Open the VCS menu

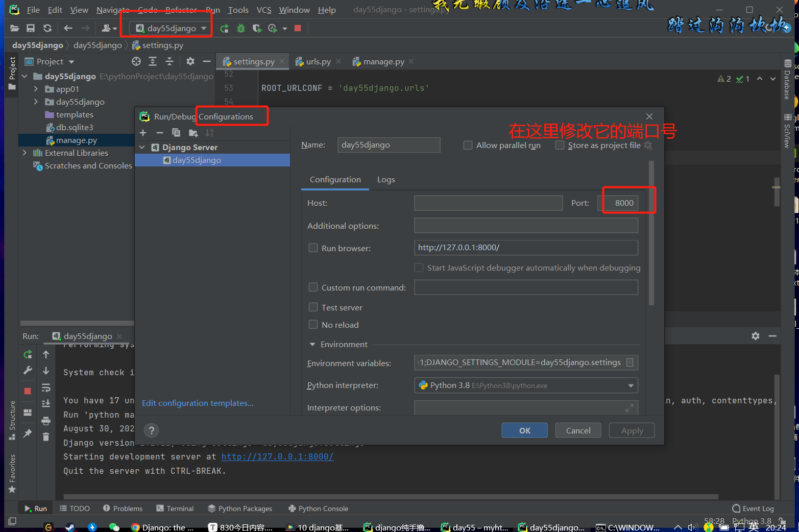point(264,10)
